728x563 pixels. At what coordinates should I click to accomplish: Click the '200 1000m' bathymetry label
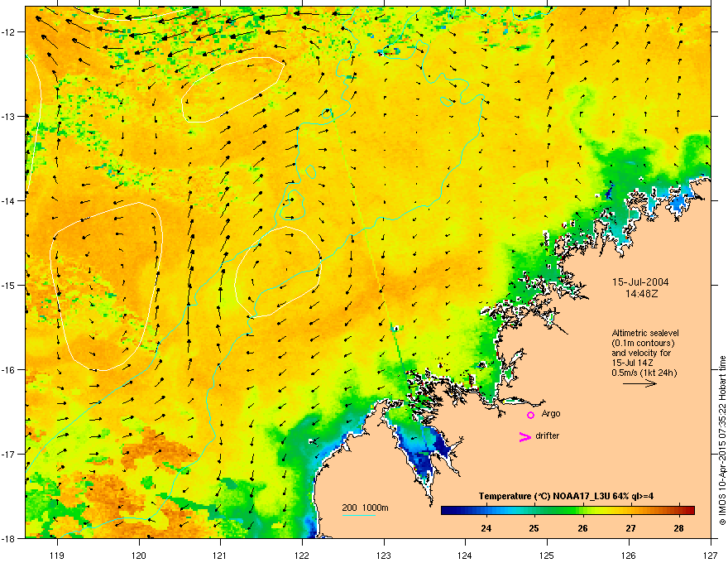click(365, 508)
